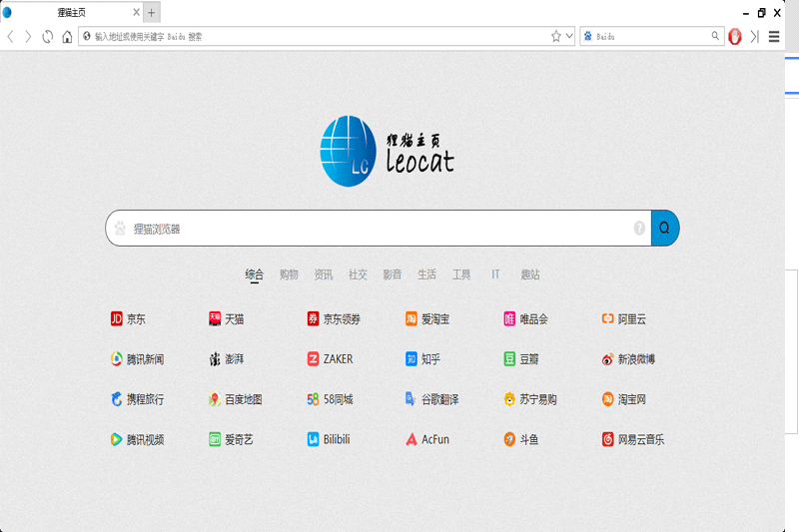Click the paw search engine icon
This screenshot has width=799, height=532.
click(121, 229)
